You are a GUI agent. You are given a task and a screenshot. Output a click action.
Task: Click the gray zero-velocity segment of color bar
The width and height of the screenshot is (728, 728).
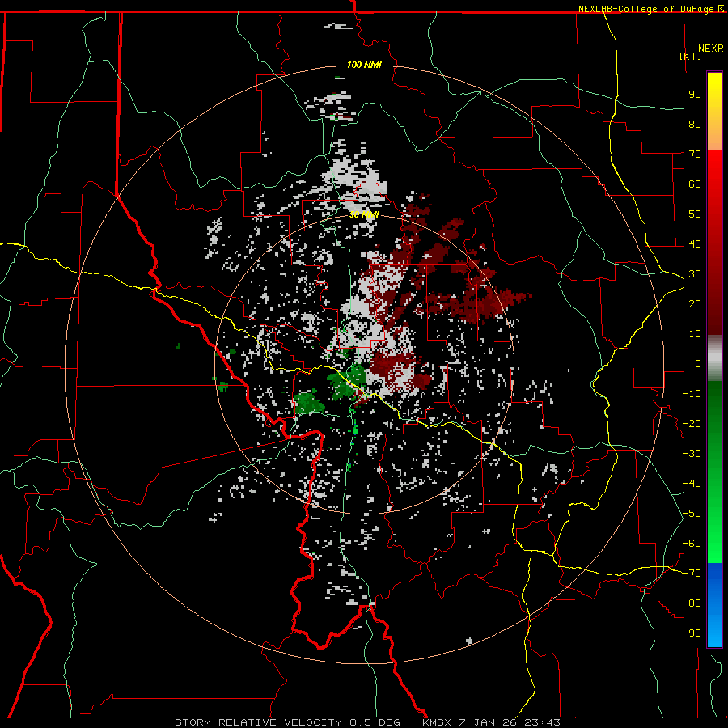click(x=714, y=358)
